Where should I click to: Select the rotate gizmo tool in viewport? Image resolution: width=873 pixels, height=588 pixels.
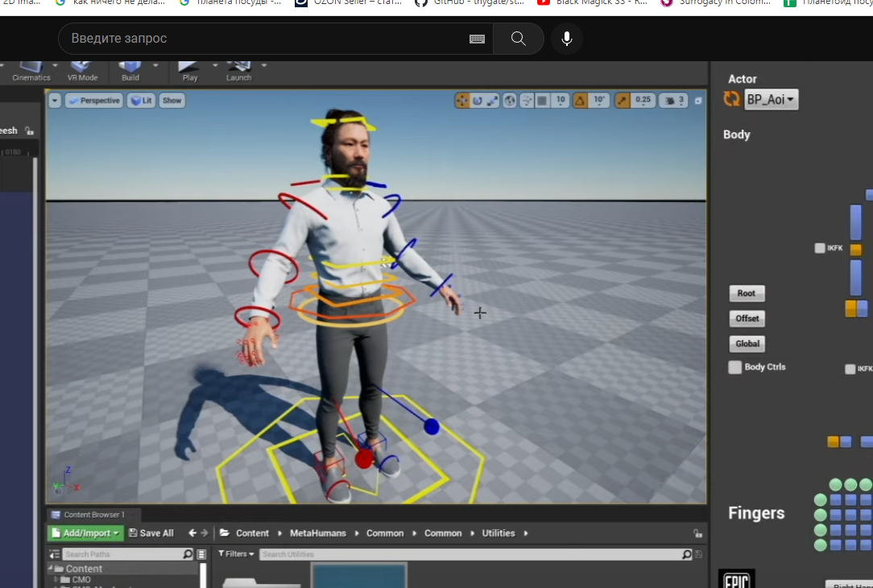[x=477, y=101]
